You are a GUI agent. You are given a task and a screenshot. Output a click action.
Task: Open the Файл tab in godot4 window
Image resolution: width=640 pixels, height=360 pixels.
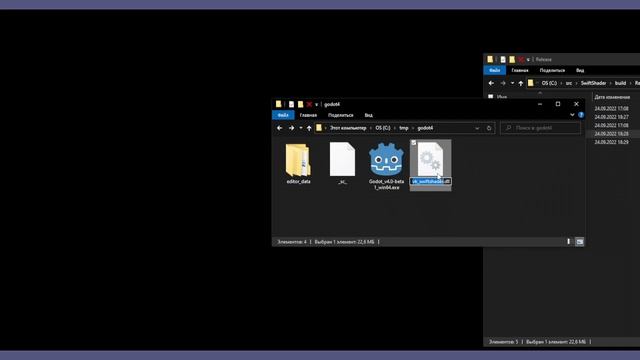tap(283, 115)
